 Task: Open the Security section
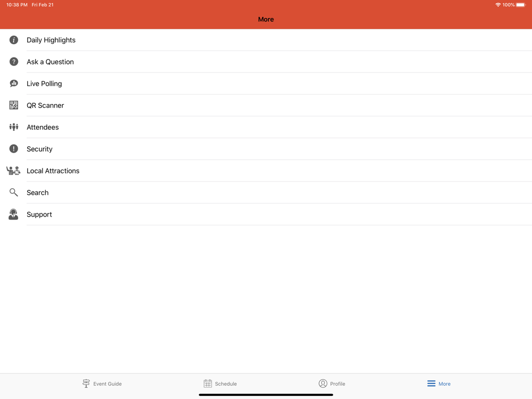point(266,149)
